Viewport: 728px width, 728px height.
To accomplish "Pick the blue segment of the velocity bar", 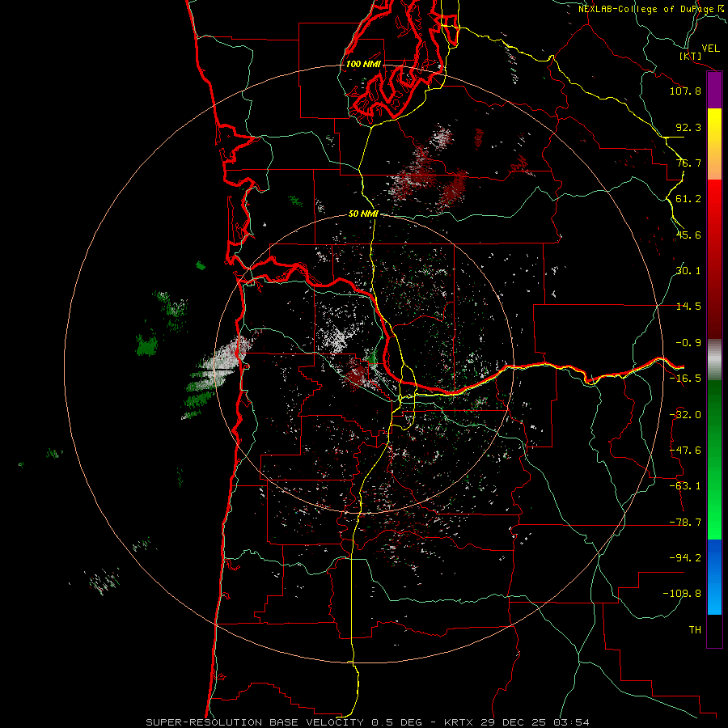I will 714,577.
